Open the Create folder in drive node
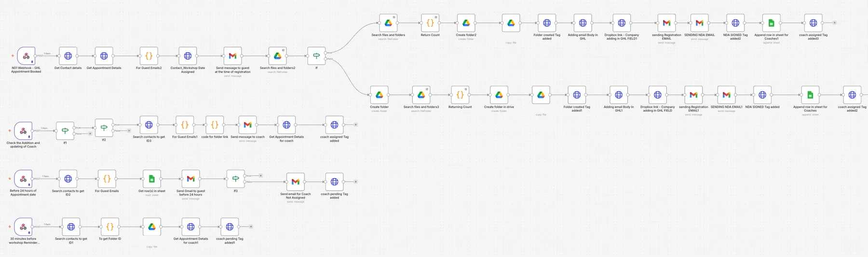 tap(499, 95)
